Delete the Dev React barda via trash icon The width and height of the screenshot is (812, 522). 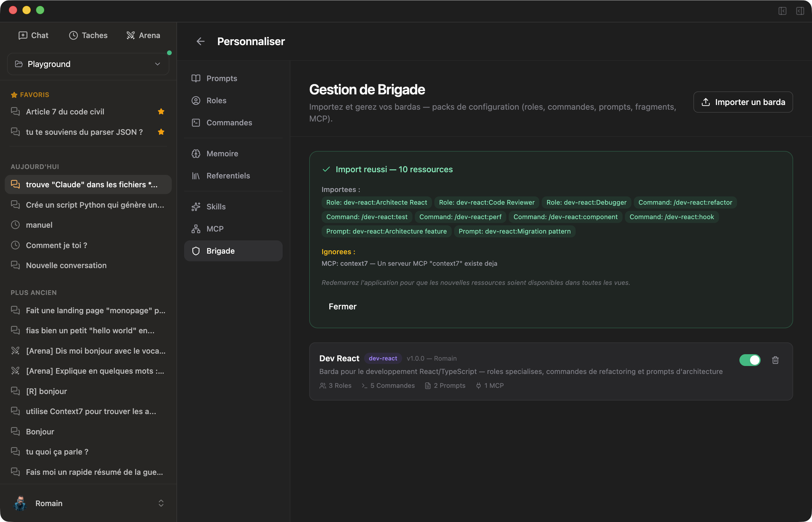775,360
